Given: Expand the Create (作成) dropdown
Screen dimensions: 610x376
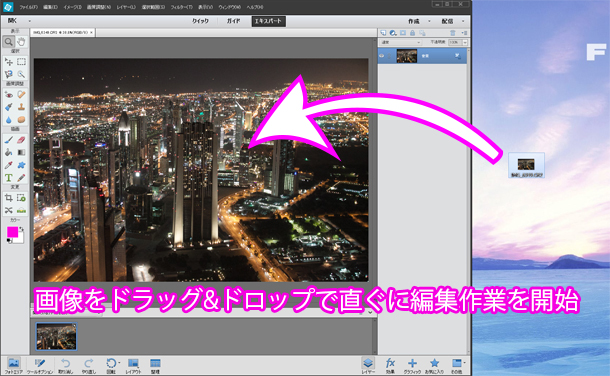Looking at the screenshot, I should 429,21.
